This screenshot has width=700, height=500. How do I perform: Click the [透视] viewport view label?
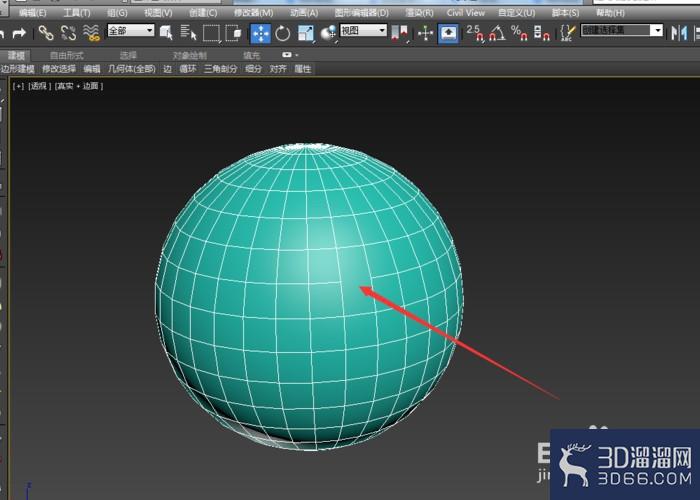pyautogui.click(x=40, y=86)
